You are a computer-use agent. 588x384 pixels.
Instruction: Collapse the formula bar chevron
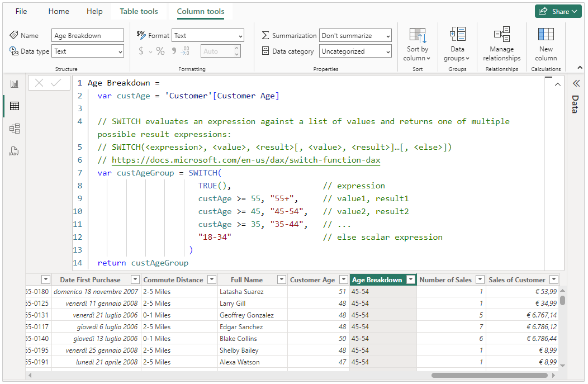558,84
